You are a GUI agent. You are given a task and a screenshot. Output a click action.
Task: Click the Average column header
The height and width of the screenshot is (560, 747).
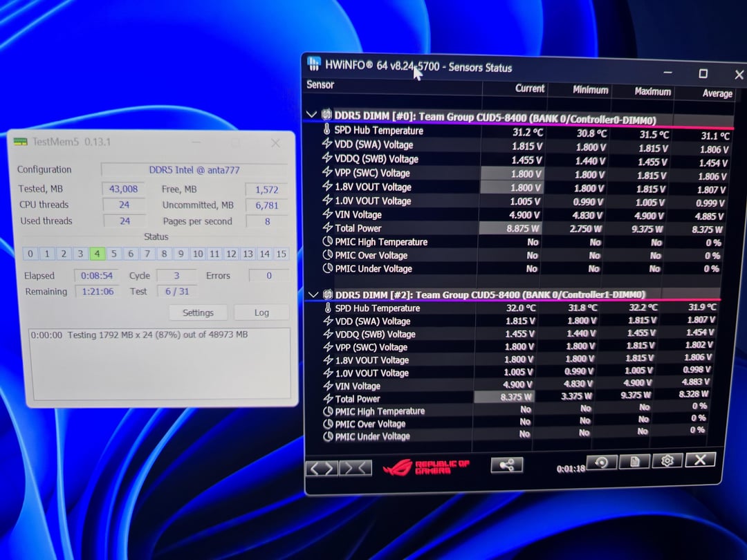(x=717, y=93)
